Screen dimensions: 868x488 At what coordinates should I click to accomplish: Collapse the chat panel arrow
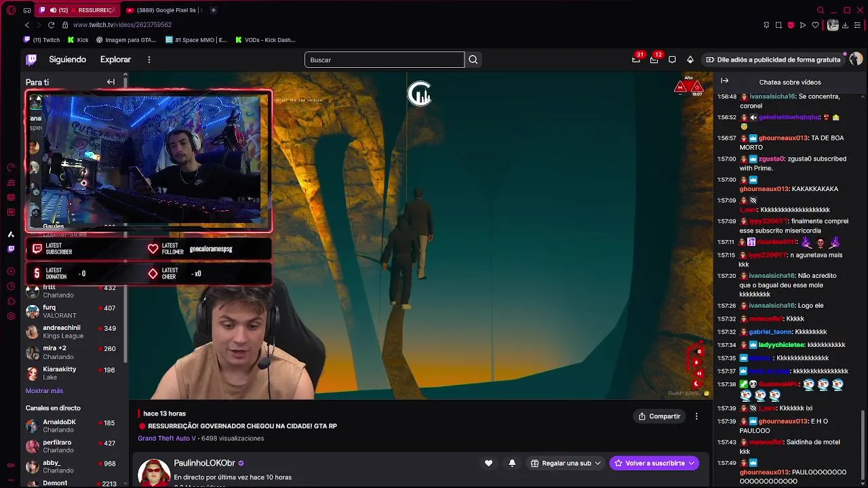point(724,81)
